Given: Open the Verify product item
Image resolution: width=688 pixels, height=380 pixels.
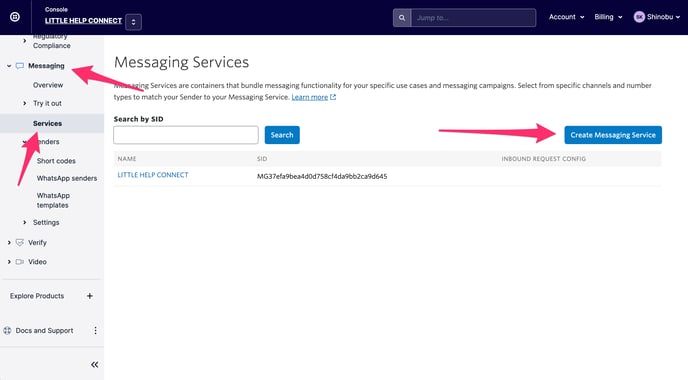Looking at the screenshot, I should 37,243.
